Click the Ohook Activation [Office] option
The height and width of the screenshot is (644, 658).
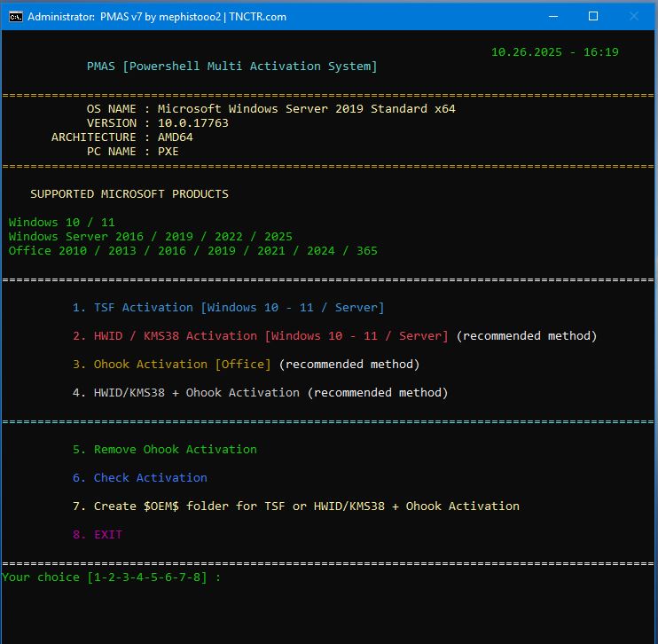182,365
